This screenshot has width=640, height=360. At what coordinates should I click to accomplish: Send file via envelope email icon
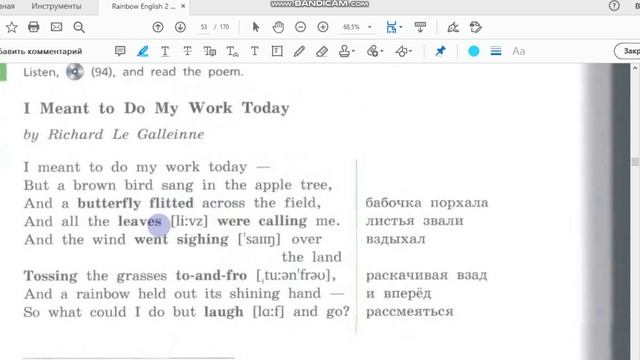point(56,27)
